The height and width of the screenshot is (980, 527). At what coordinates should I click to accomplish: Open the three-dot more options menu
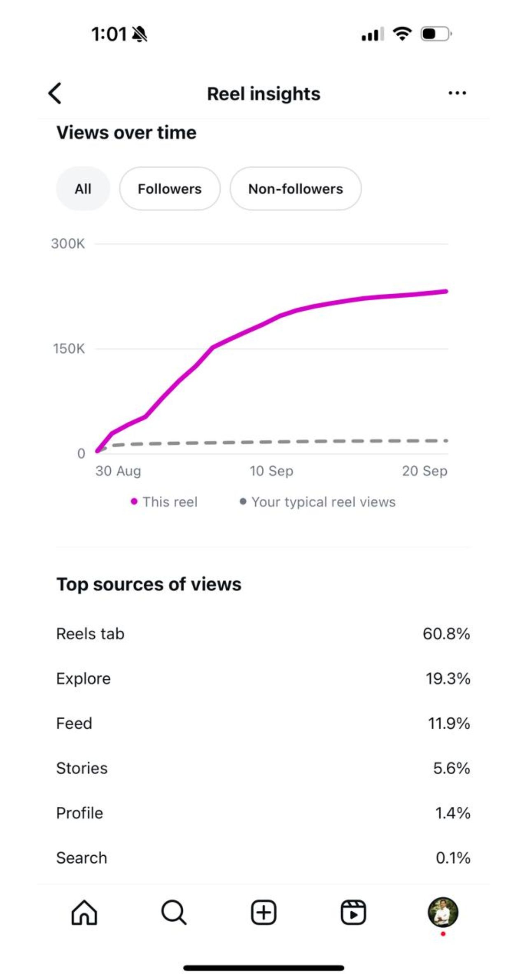(x=457, y=93)
